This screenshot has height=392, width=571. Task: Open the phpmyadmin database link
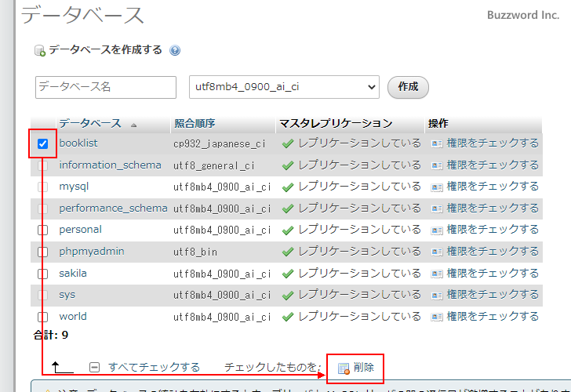(92, 252)
